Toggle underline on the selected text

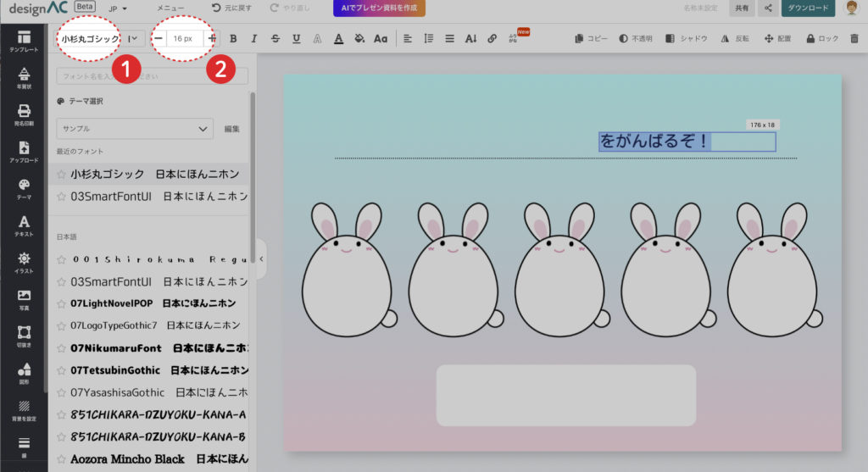[x=296, y=39]
